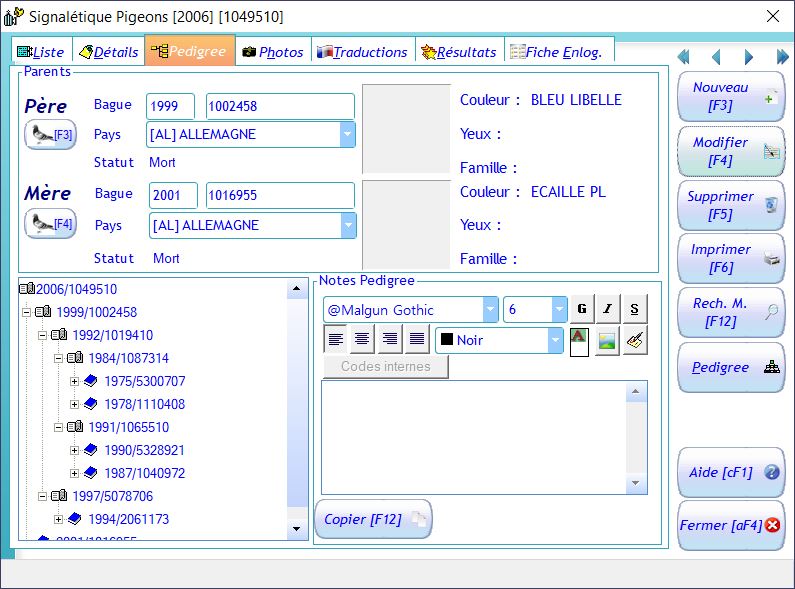Screen dimensions: 795x589
Task: Click Copier [F12] button
Action: [374, 519]
